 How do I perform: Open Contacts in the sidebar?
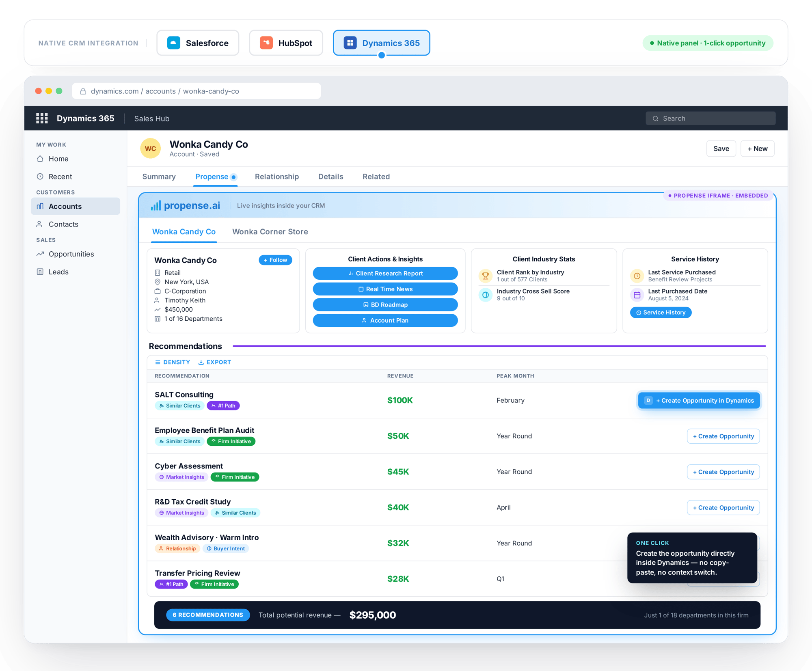click(x=76, y=224)
